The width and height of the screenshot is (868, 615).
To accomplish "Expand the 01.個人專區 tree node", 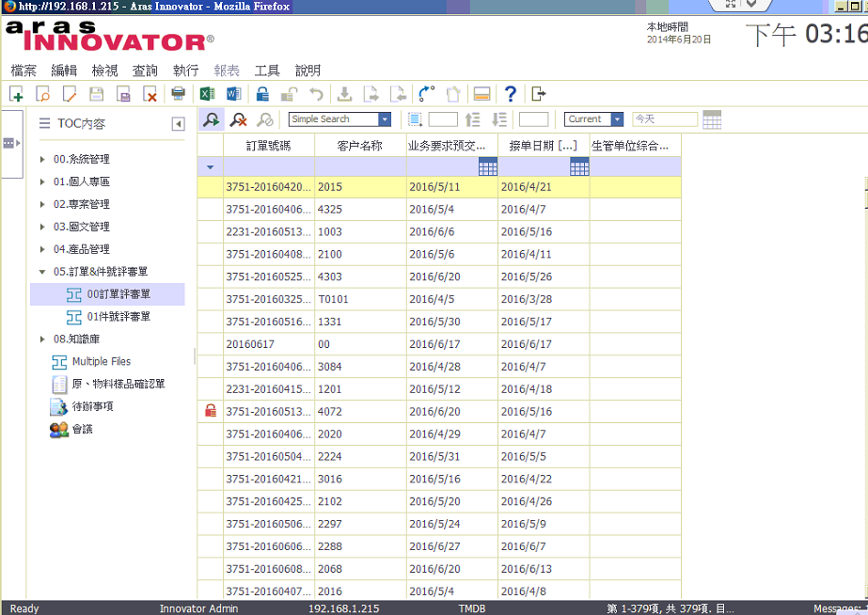I will (42, 181).
